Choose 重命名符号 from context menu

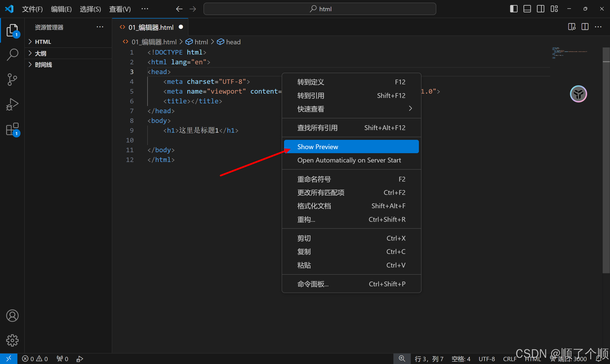tap(351, 179)
